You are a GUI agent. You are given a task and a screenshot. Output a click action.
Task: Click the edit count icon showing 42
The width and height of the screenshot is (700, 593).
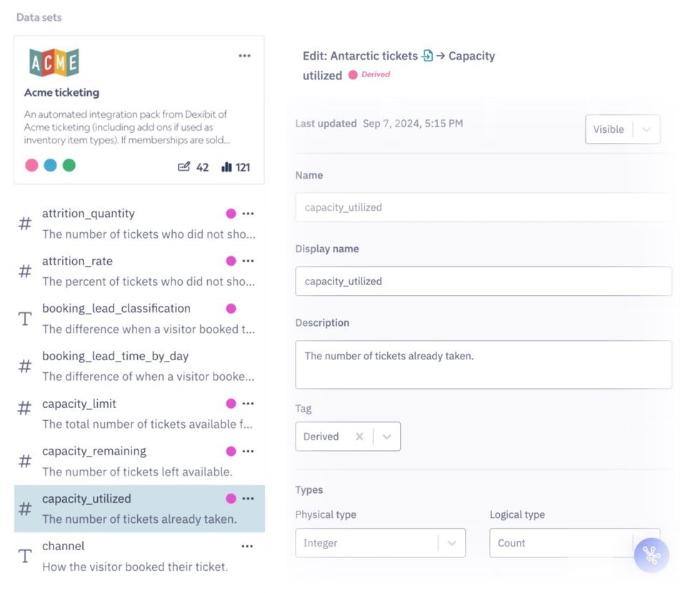click(x=184, y=166)
